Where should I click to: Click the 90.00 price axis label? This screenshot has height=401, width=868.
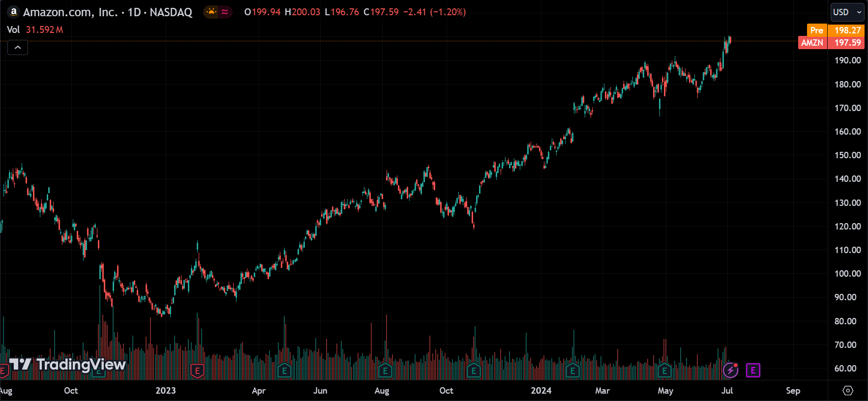(x=845, y=297)
